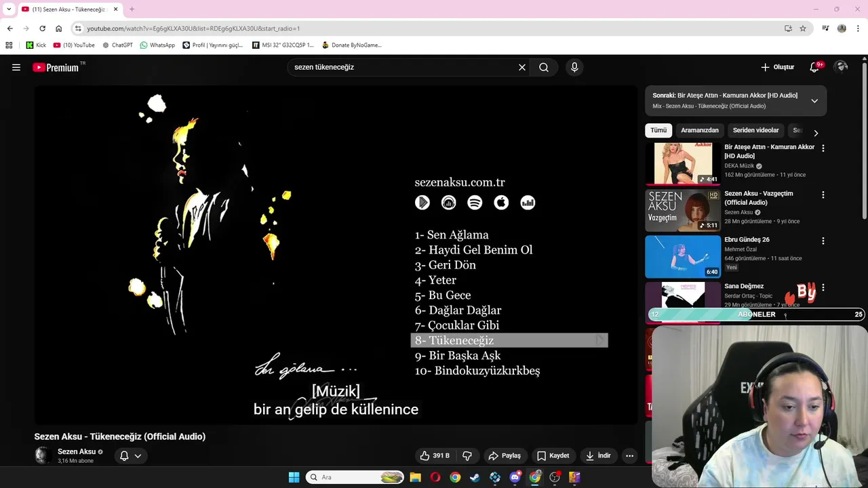Screen dimensions: 868x488
Task: Open Sezen Aksu channel name link
Action: tap(77, 451)
